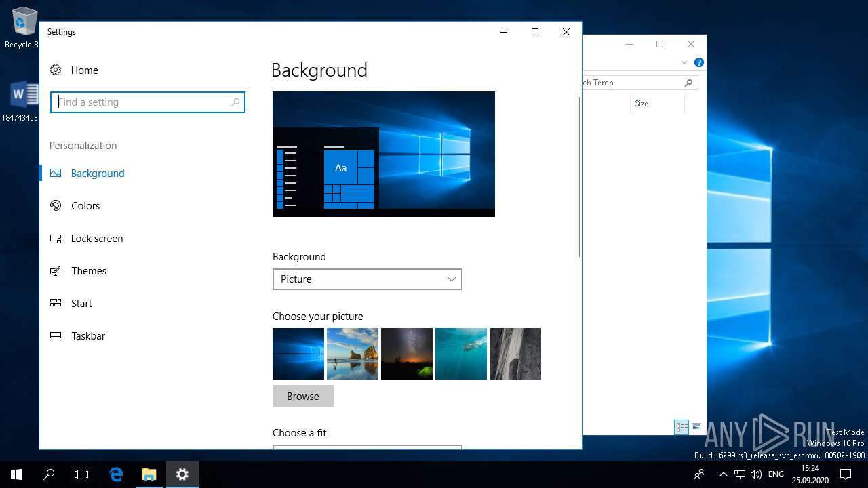The width and height of the screenshot is (868, 488).
Task: Switch Explorer to large icons view
Action: pyautogui.click(x=696, y=427)
